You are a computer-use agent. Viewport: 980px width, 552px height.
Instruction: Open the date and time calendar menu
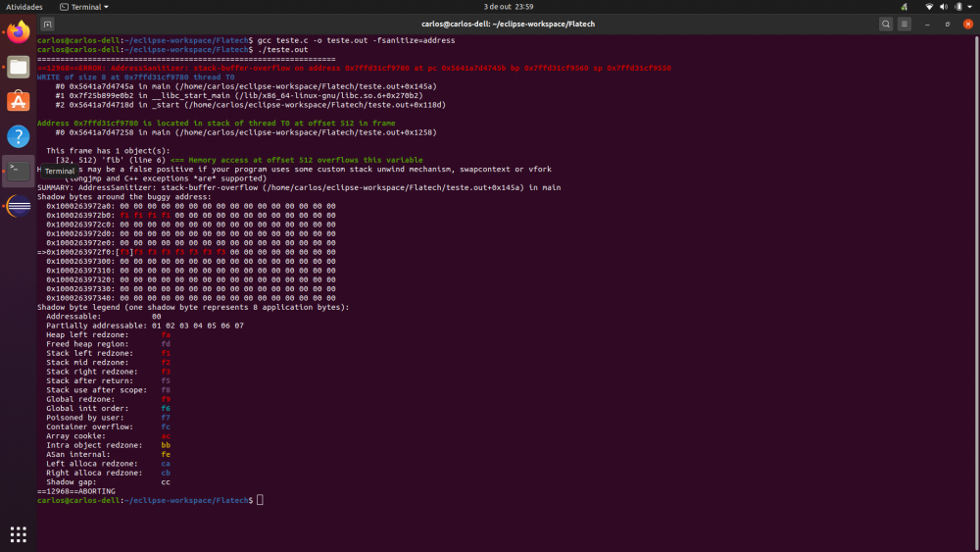coord(509,7)
